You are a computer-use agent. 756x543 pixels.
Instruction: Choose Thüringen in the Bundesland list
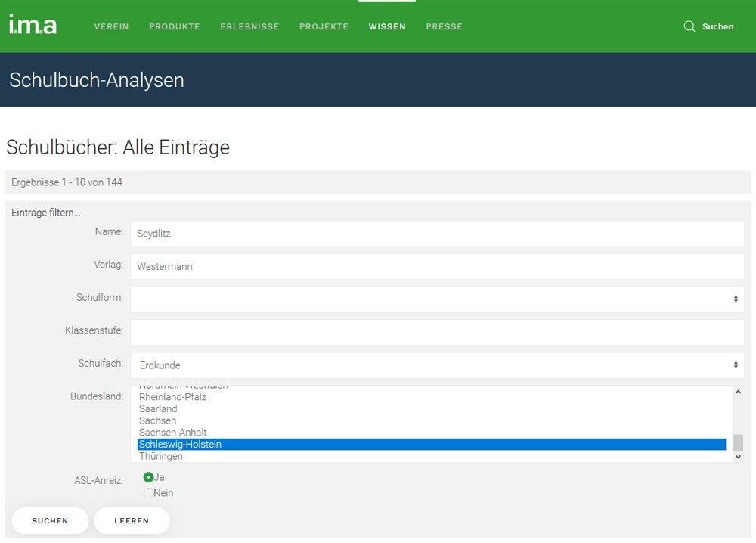point(161,457)
